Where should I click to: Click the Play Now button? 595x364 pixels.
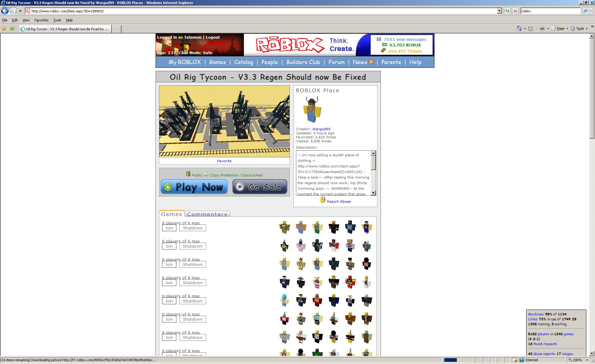coord(194,187)
